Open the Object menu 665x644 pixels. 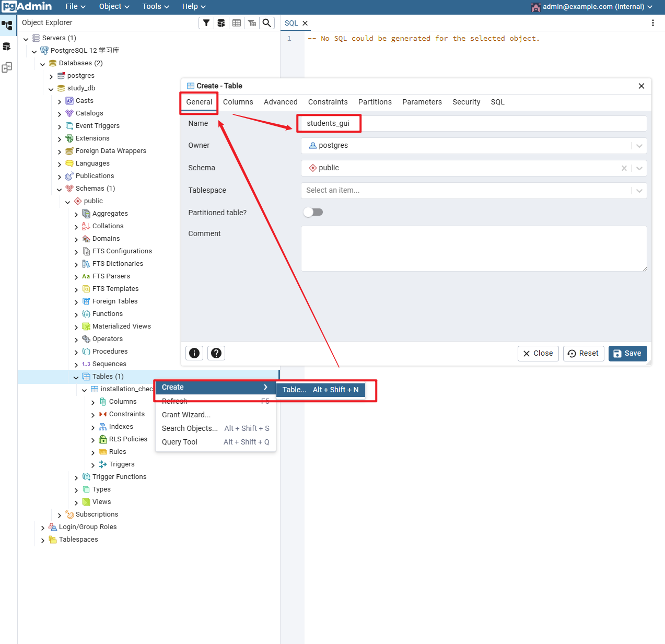pyautogui.click(x=114, y=6)
